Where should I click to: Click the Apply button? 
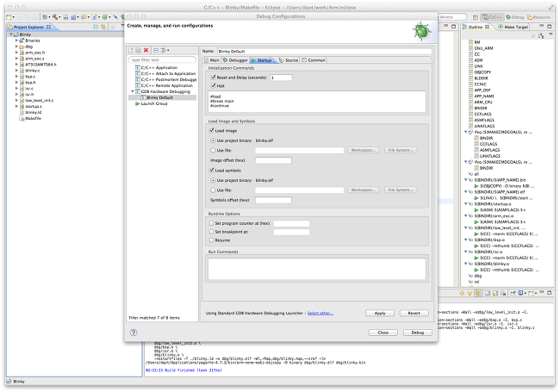point(380,313)
